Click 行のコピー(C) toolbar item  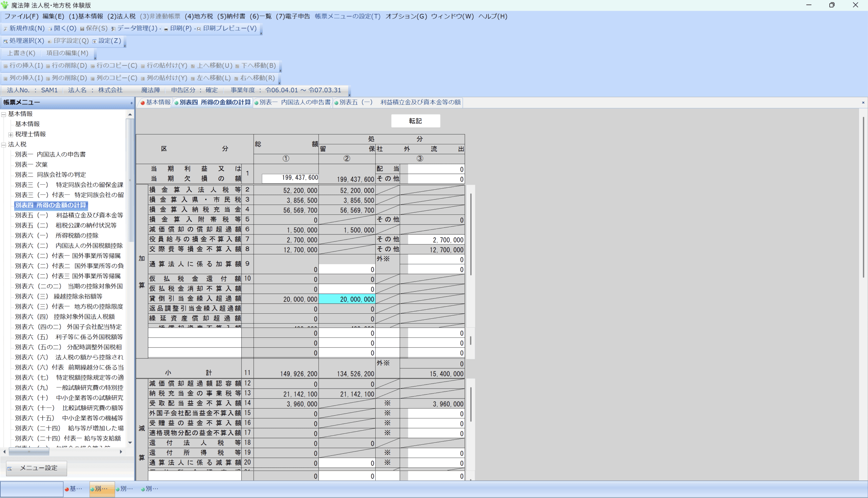point(114,65)
